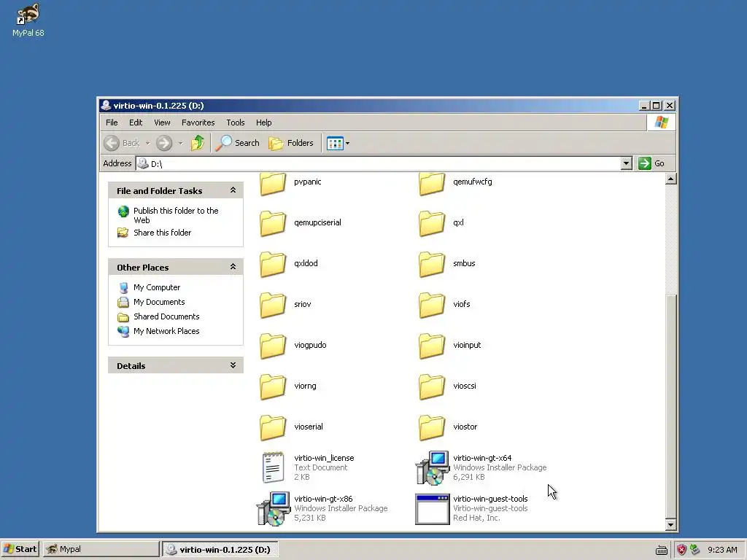This screenshot has height=560, width=747.
Task: Select the viofs folder icon
Action: tap(432, 306)
